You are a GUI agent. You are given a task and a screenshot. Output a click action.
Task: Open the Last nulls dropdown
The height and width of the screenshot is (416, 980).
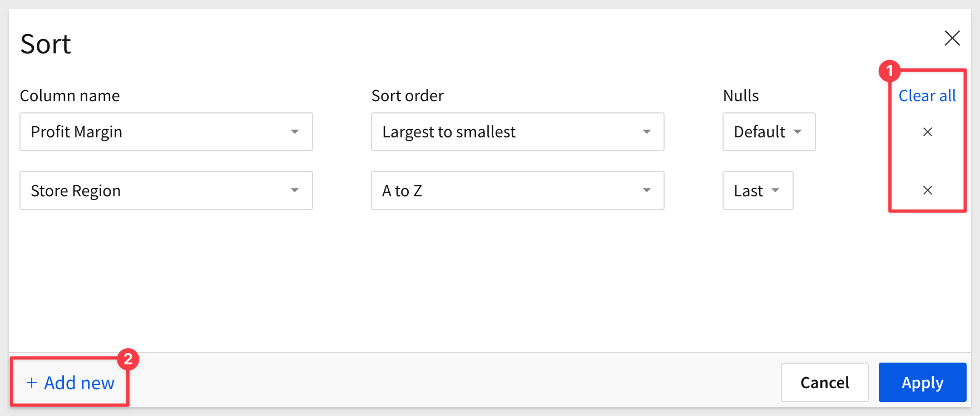pyautogui.click(x=758, y=190)
